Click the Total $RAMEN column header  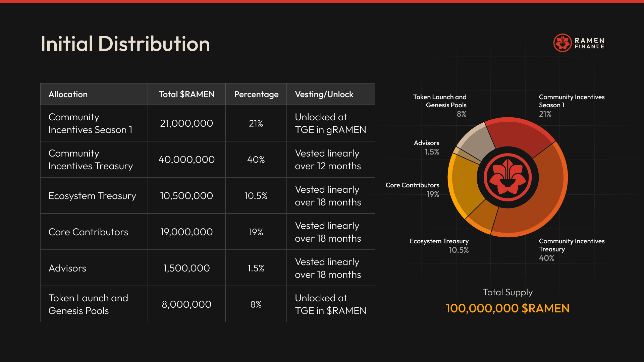(x=186, y=95)
